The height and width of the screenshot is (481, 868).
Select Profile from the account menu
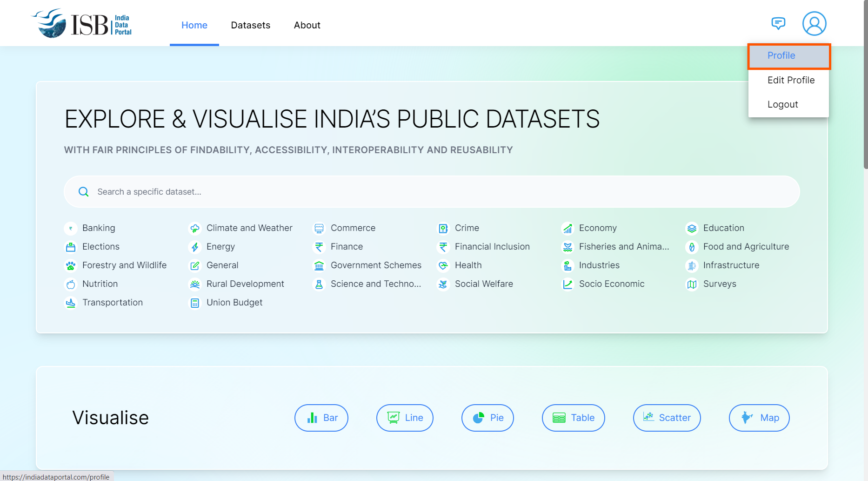pyautogui.click(x=788, y=56)
